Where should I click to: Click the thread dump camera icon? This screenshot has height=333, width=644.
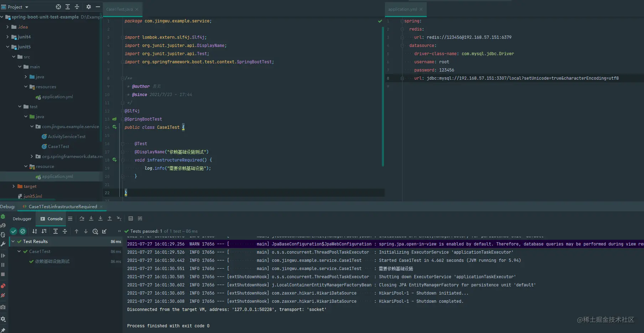3,307
